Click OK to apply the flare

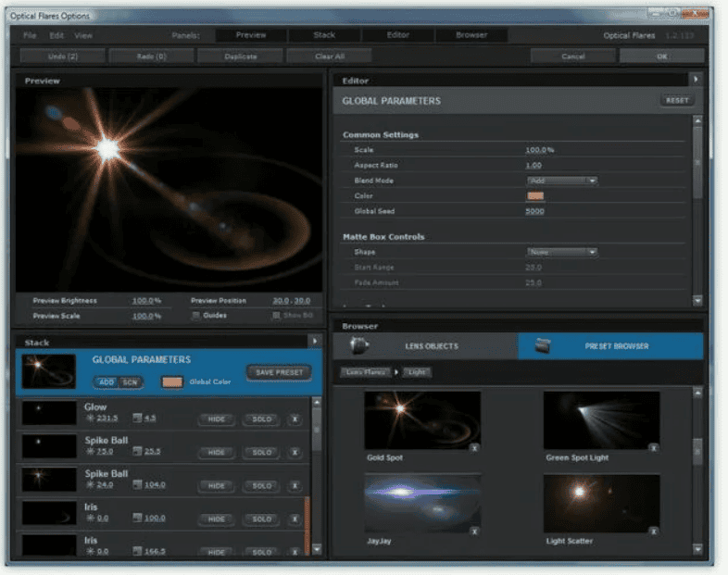click(x=662, y=56)
